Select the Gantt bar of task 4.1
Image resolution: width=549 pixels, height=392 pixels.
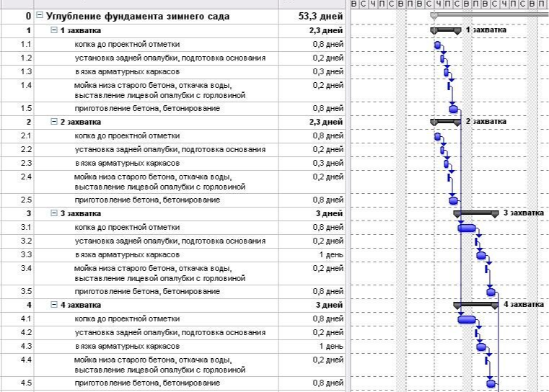467,319
